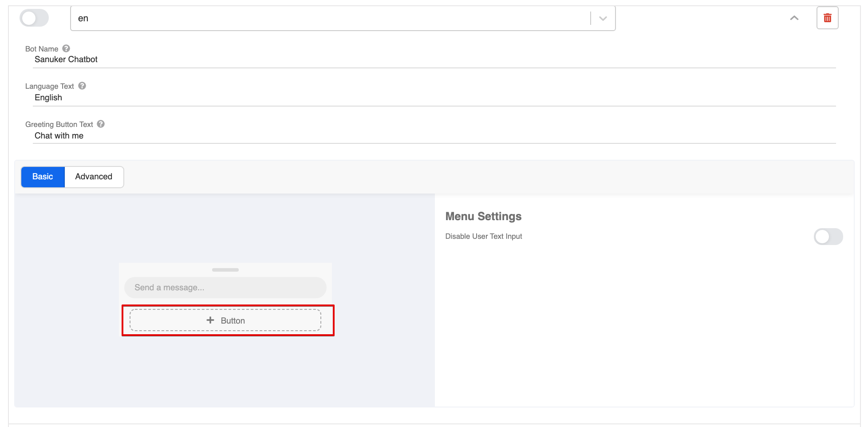Open the Language Text help tooltip

[82, 85]
